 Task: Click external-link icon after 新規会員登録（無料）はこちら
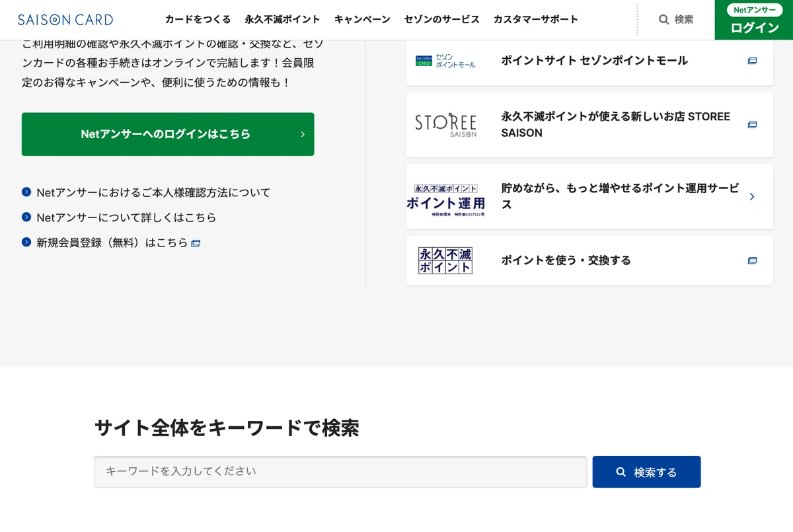pyautogui.click(x=196, y=243)
